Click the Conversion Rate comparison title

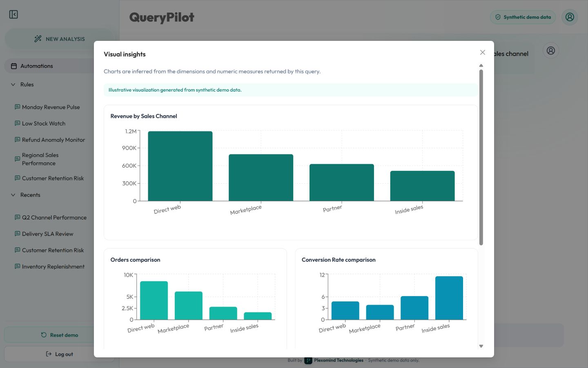(x=339, y=260)
